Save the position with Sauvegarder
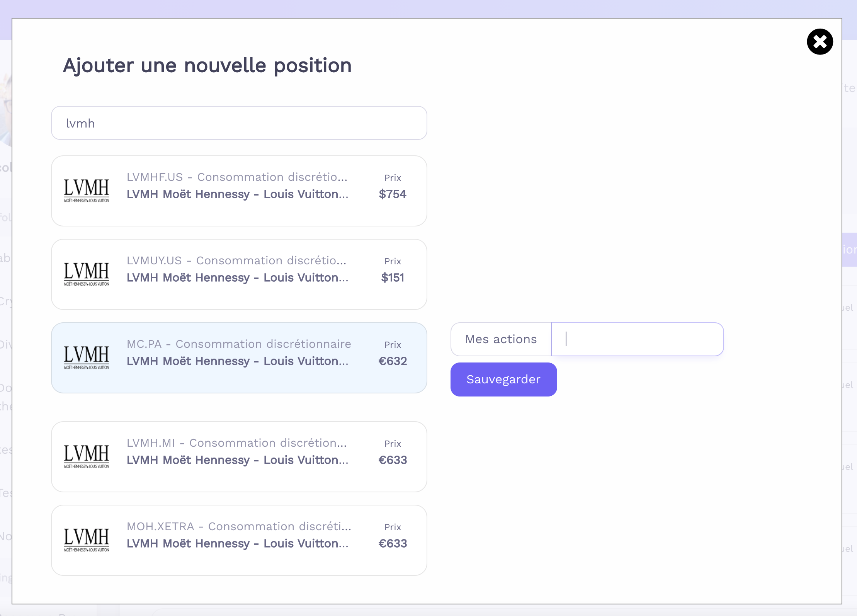The width and height of the screenshot is (857, 616). 503,379
